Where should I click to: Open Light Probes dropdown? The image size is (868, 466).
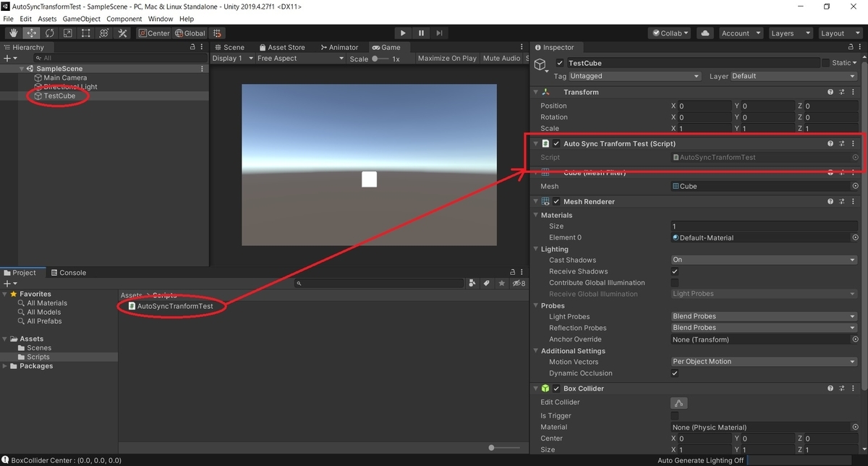pos(764,316)
